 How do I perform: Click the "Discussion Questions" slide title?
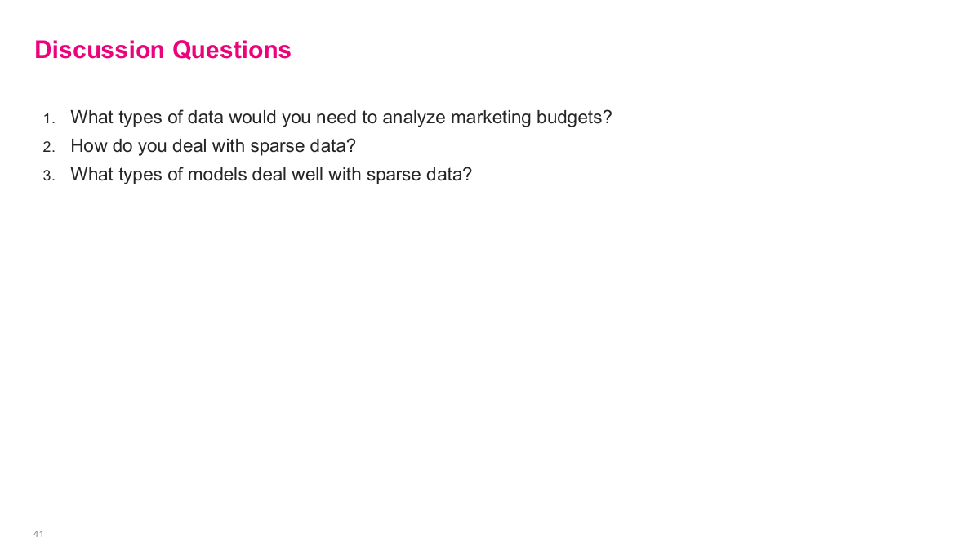(163, 50)
